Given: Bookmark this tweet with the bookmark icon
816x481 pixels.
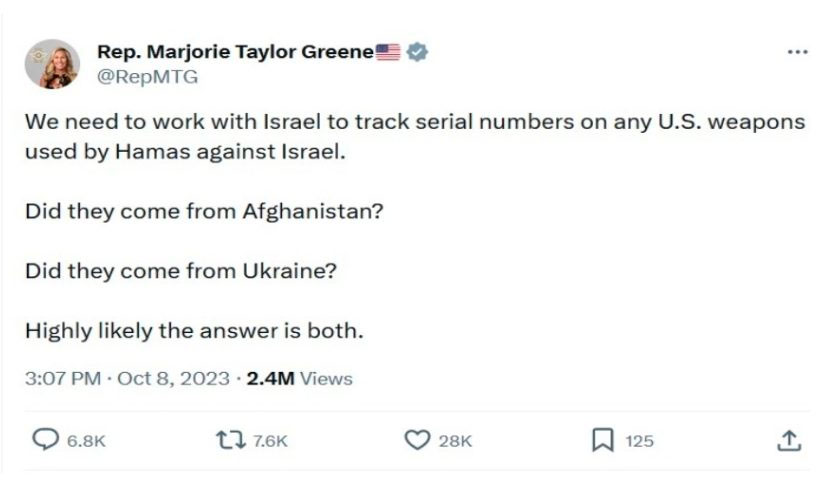Looking at the screenshot, I should click(x=602, y=440).
